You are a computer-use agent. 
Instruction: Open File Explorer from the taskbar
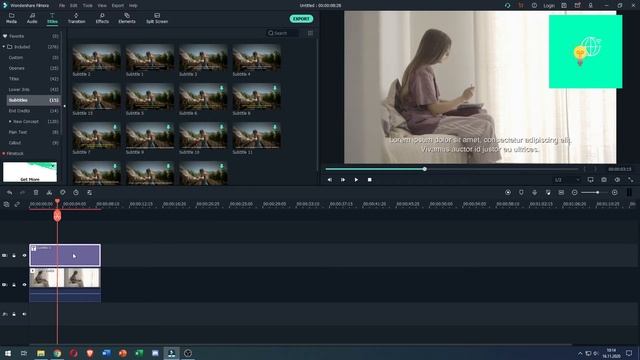click(x=40, y=353)
